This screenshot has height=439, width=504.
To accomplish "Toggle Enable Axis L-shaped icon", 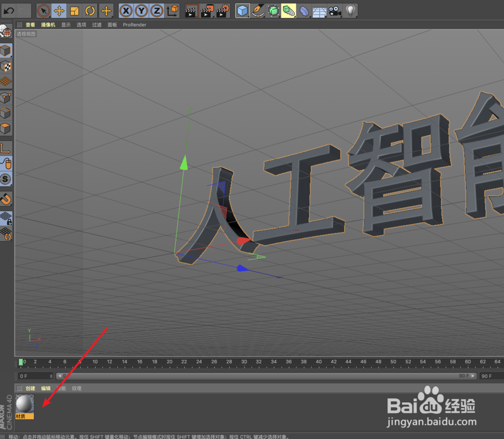I will (x=6, y=148).
